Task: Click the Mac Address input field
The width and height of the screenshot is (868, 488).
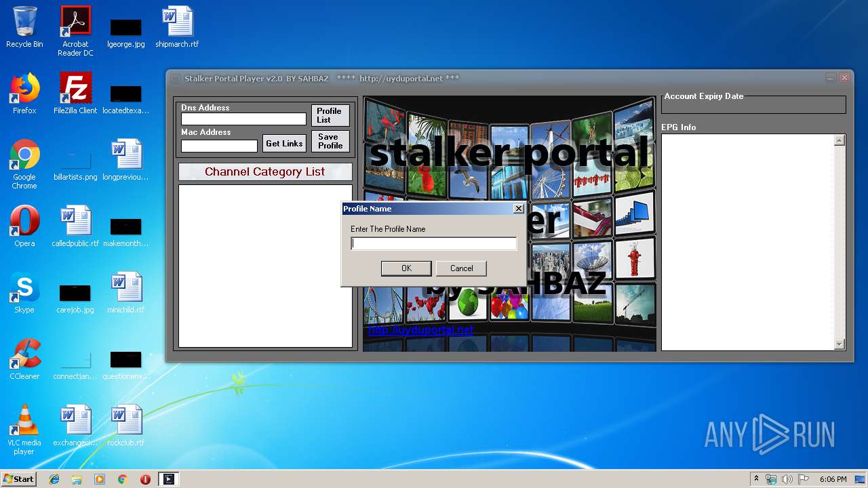Action: pos(219,146)
